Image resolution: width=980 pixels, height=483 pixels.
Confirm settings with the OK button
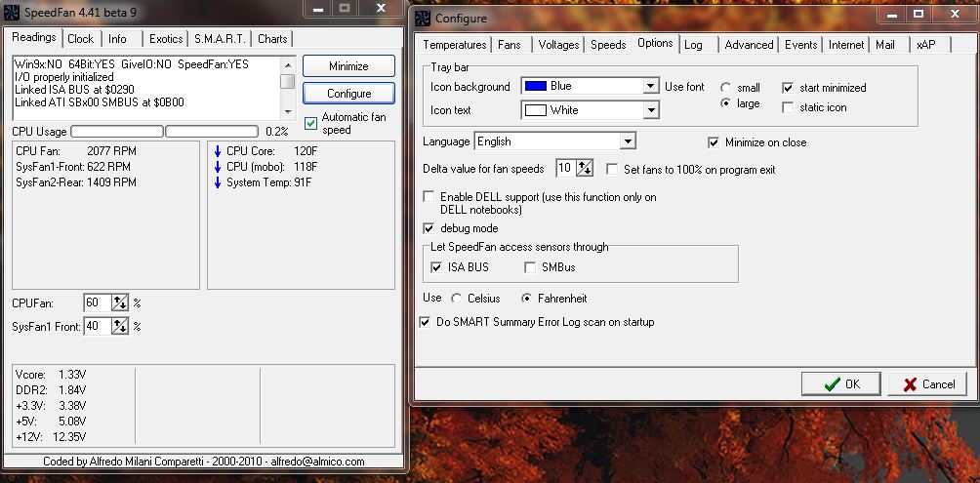[x=840, y=384]
